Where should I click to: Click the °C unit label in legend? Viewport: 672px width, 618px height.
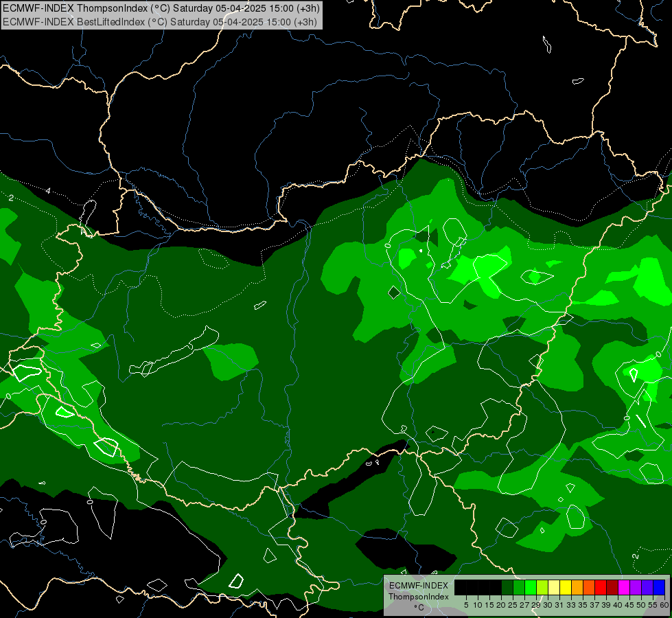pyautogui.click(x=419, y=608)
